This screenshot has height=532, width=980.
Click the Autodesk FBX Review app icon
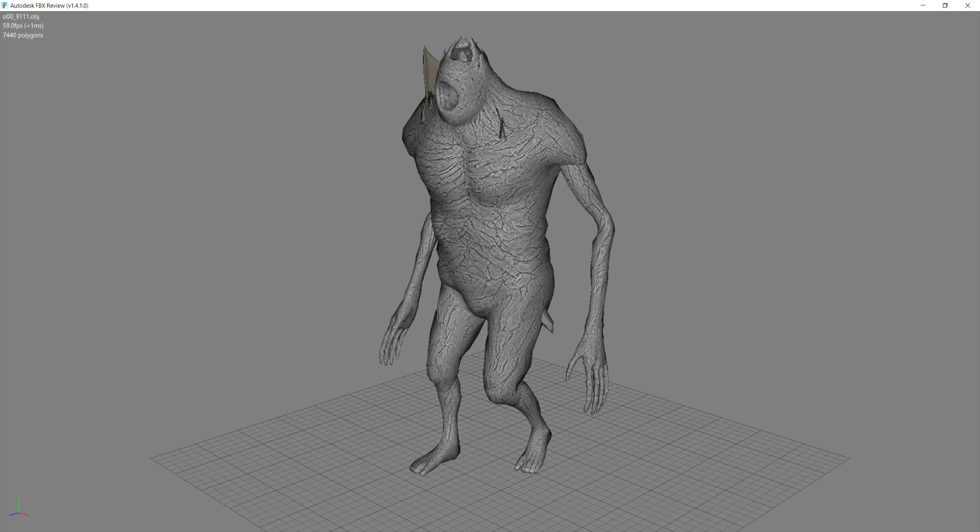(5, 5)
